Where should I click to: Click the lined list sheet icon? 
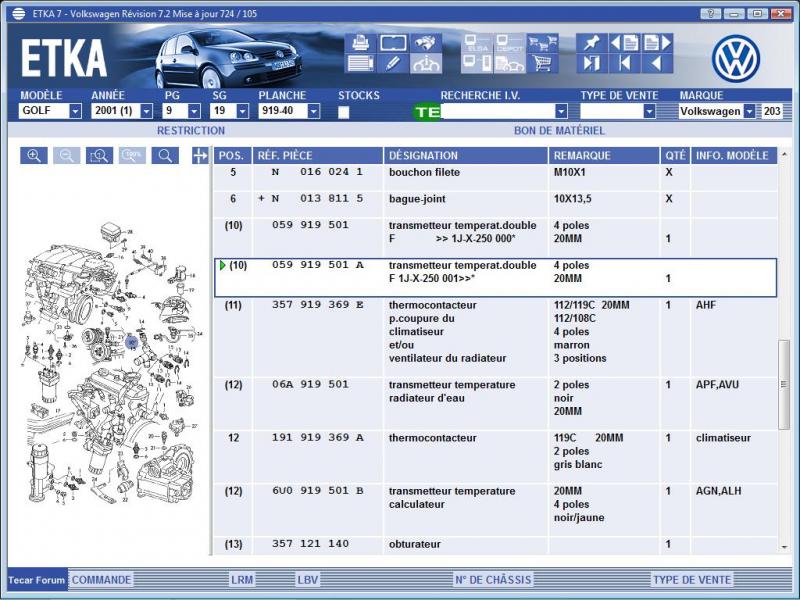point(360,64)
